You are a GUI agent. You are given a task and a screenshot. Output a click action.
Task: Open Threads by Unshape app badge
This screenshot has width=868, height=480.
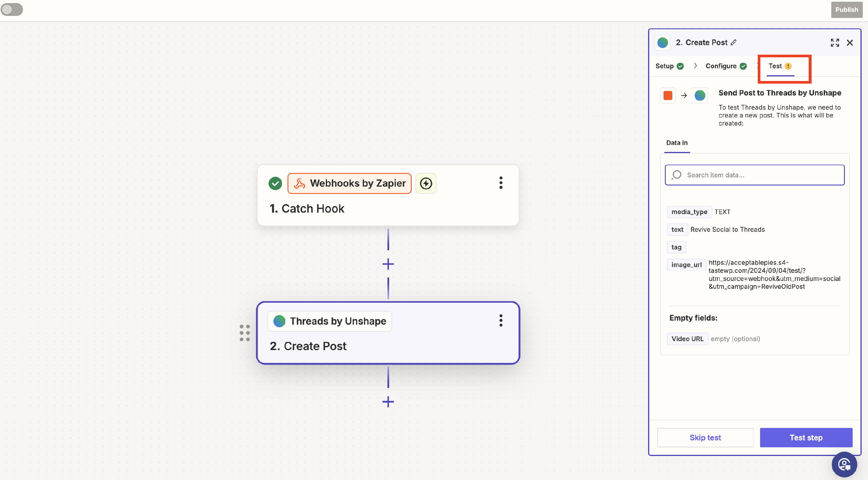pos(330,321)
